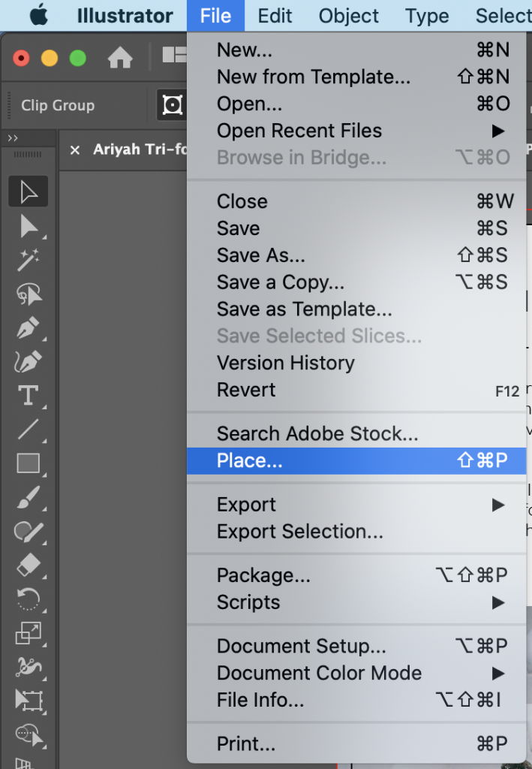Image resolution: width=532 pixels, height=769 pixels.
Task: Choose Close from File menu
Action: (356, 201)
